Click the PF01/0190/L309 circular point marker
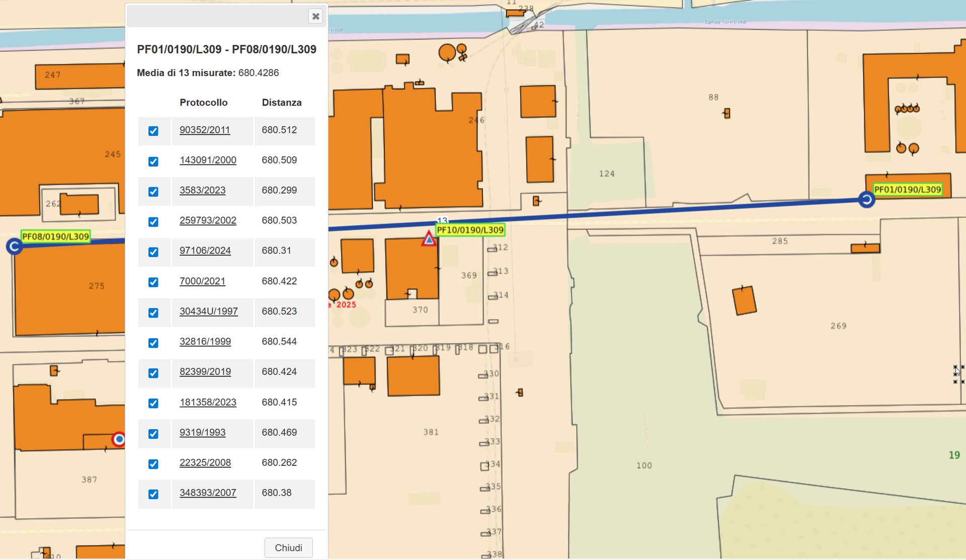Viewport: 966px width, 560px height. tap(866, 200)
